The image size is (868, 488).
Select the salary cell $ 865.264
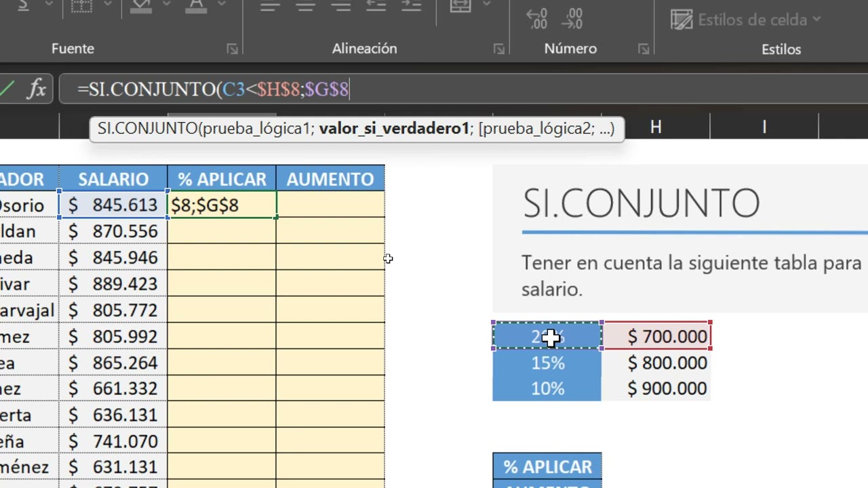[x=113, y=363]
